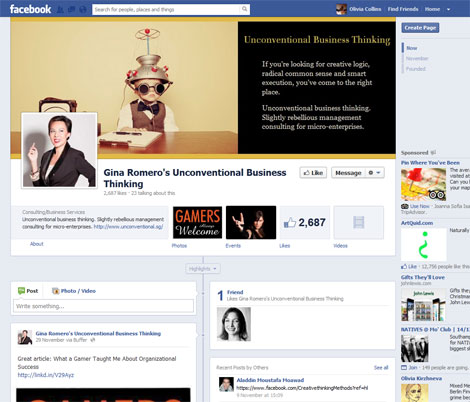Open 9 November post timestamp

260,395
